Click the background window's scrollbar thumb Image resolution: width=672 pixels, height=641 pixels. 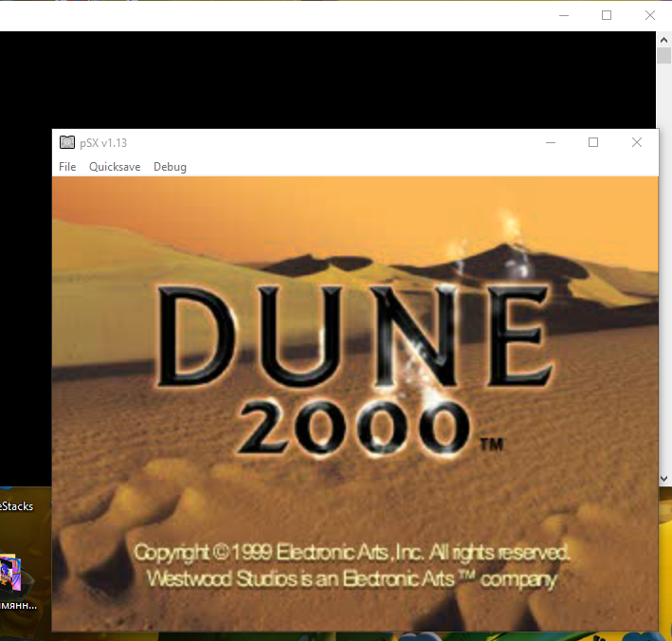663,56
